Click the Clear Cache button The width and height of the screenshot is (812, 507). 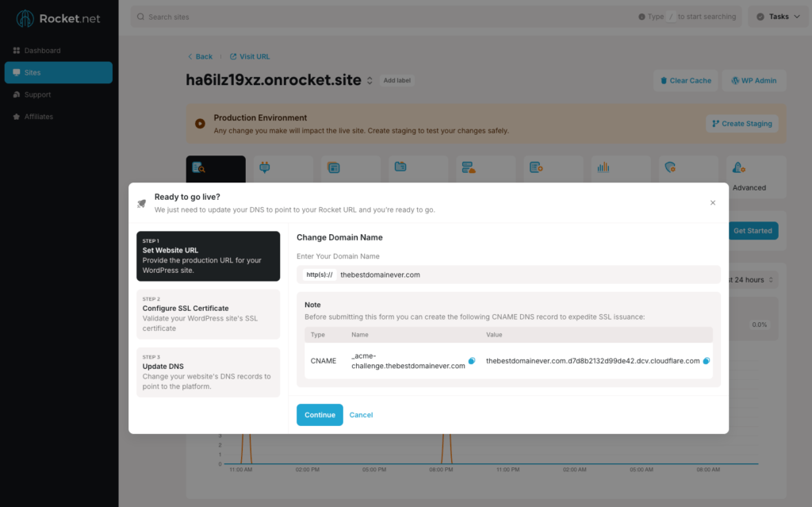coord(685,80)
